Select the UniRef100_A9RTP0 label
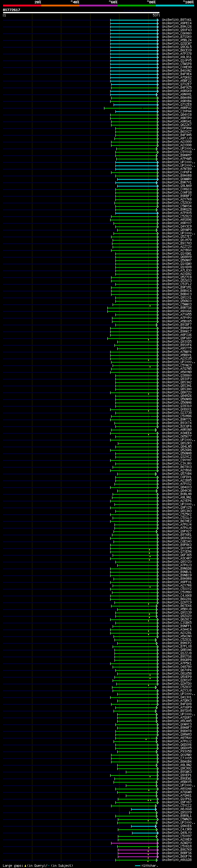The width and height of the screenshot is (197, 868). [x=177, y=118]
